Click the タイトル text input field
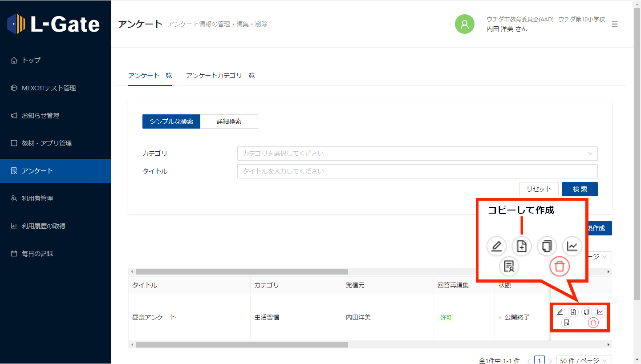The image size is (641, 364). [417, 171]
